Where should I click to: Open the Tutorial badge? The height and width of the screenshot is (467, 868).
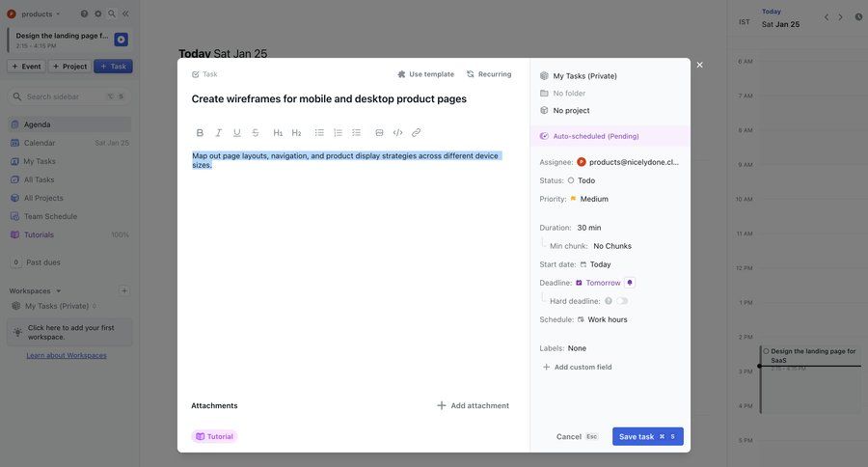click(x=215, y=436)
